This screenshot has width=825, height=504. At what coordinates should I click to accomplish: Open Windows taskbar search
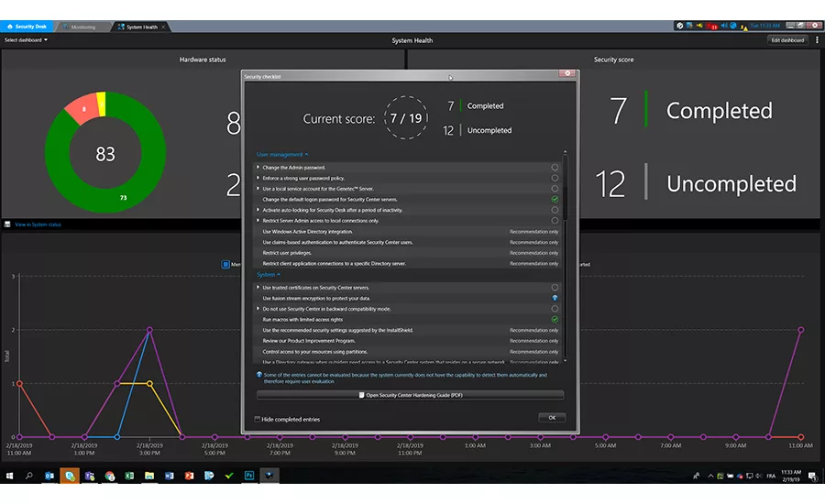click(29, 476)
